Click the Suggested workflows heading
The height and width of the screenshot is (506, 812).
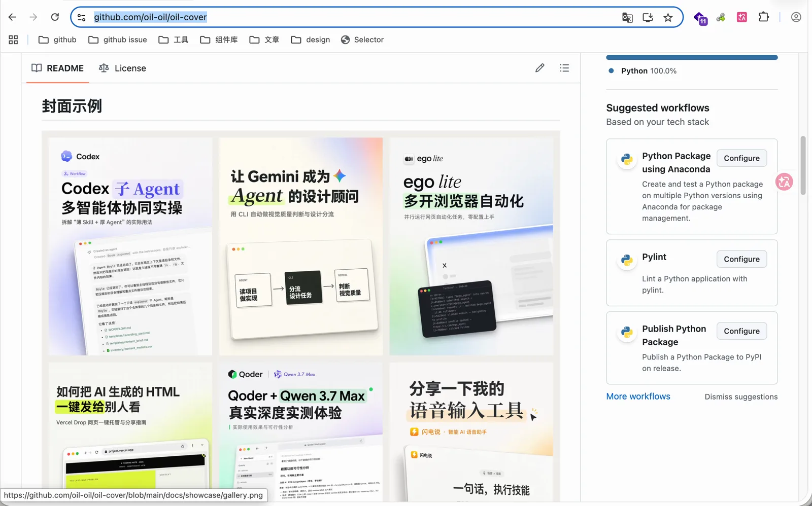657,108
